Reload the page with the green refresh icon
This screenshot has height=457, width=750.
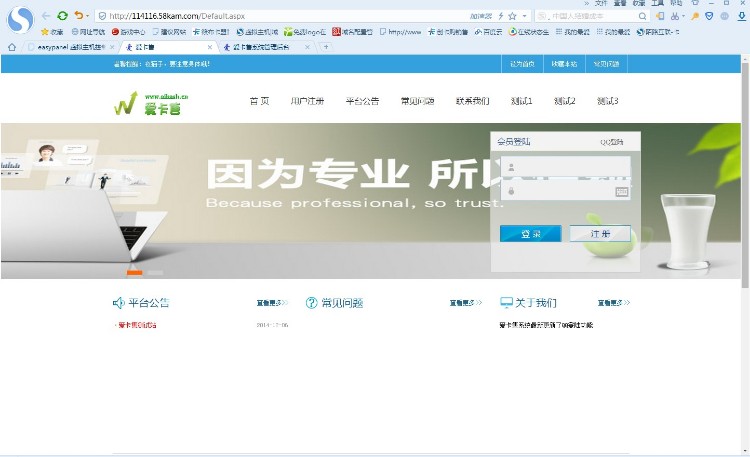click(x=62, y=16)
